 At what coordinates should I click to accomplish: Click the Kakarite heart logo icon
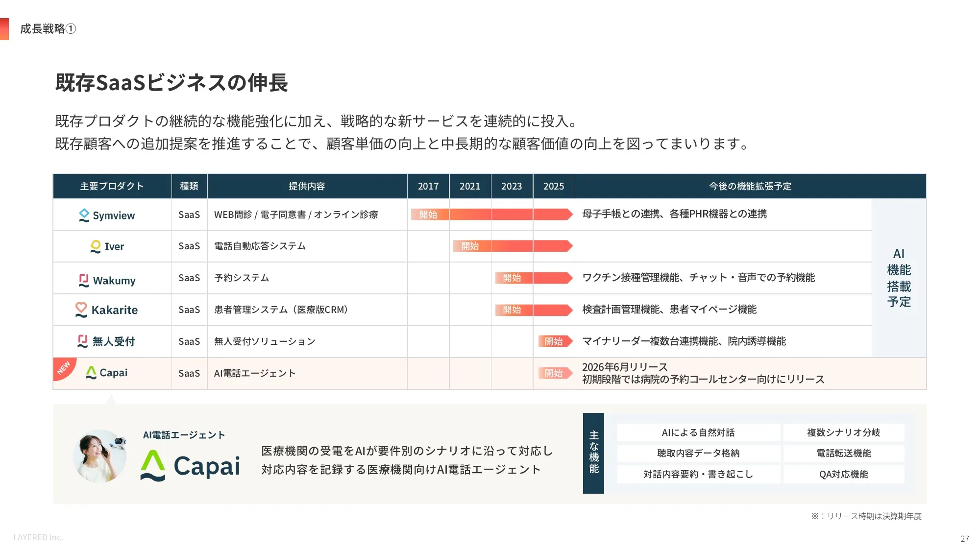(81, 310)
